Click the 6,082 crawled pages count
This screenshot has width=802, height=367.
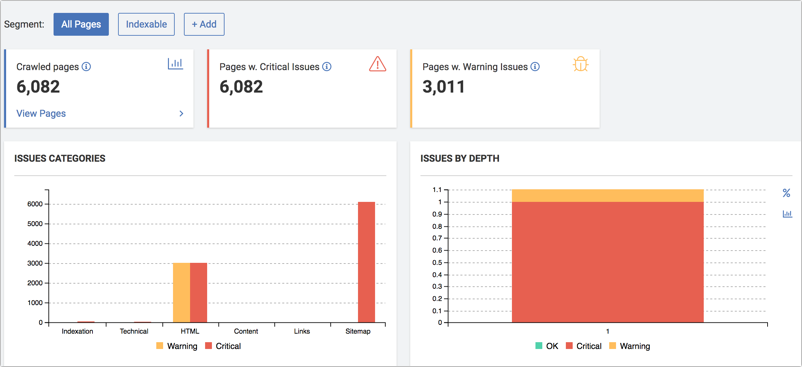click(x=38, y=87)
